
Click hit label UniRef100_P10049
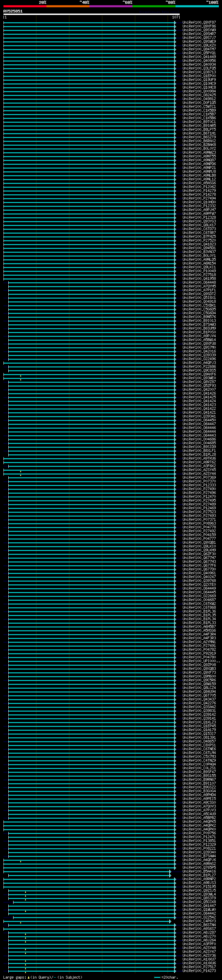point(199,271)
